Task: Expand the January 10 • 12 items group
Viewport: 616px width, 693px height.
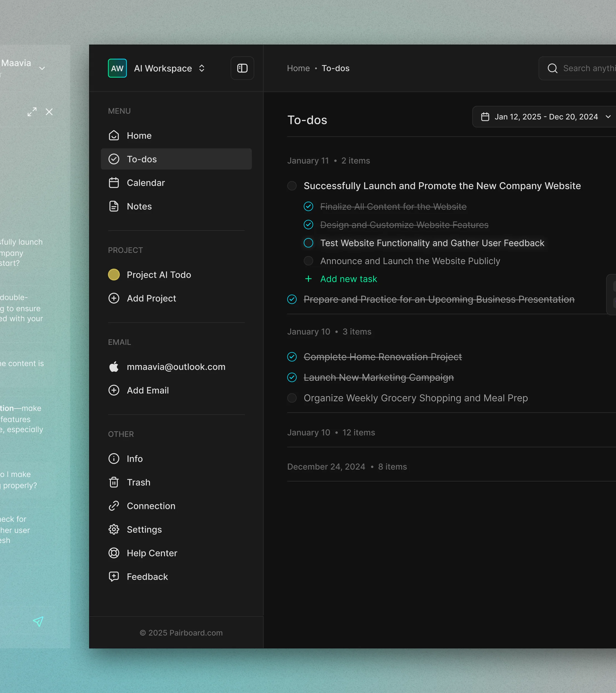Action: click(x=331, y=432)
